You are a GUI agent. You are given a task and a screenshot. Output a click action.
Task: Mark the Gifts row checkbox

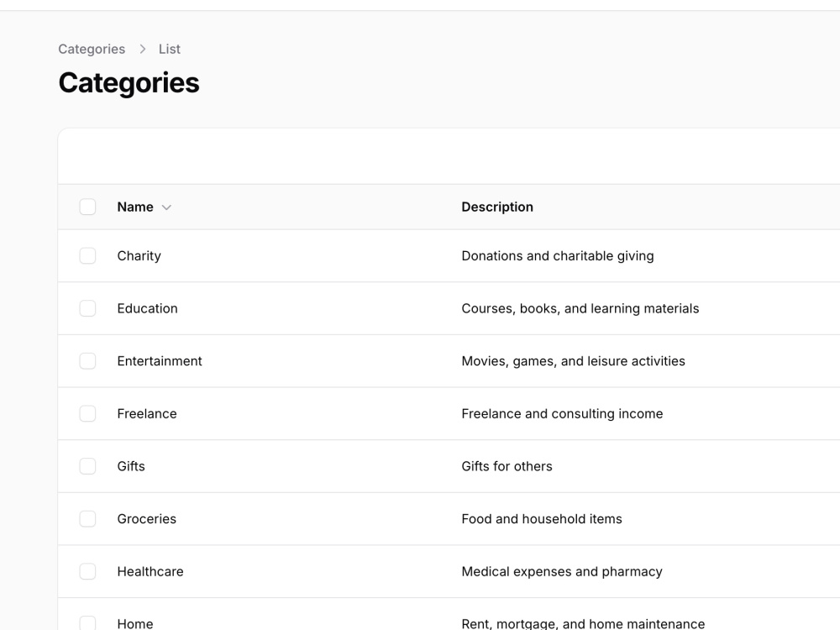[88, 466]
